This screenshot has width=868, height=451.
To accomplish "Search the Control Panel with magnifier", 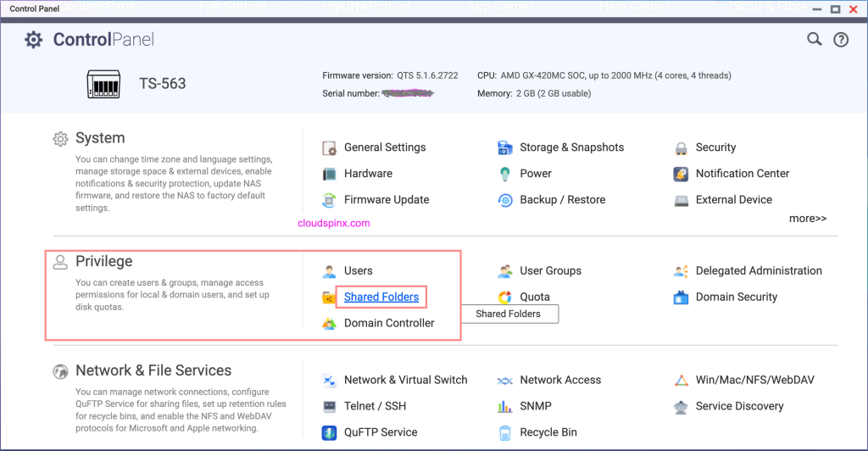I will pyautogui.click(x=815, y=39).
